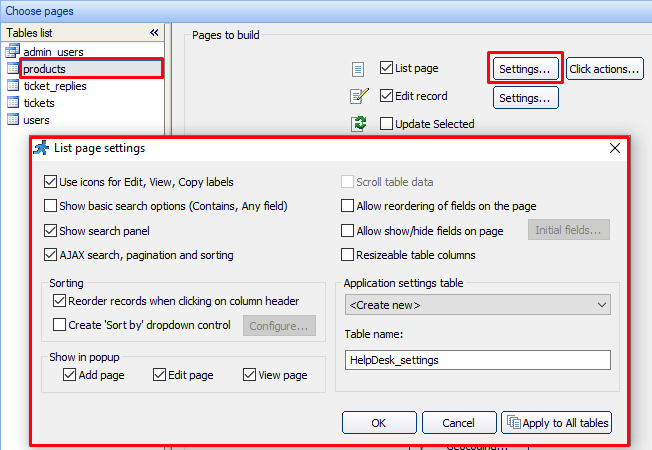Collapse the Tables list panel
The width and height of the screenshot is (652, 450).
[154, 33]
